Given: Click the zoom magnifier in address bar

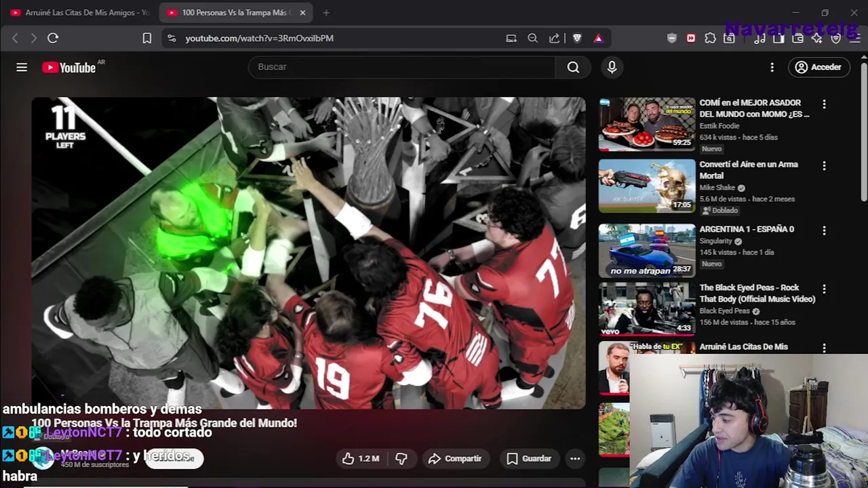Looking at the screenshot, I should [533, 39].
